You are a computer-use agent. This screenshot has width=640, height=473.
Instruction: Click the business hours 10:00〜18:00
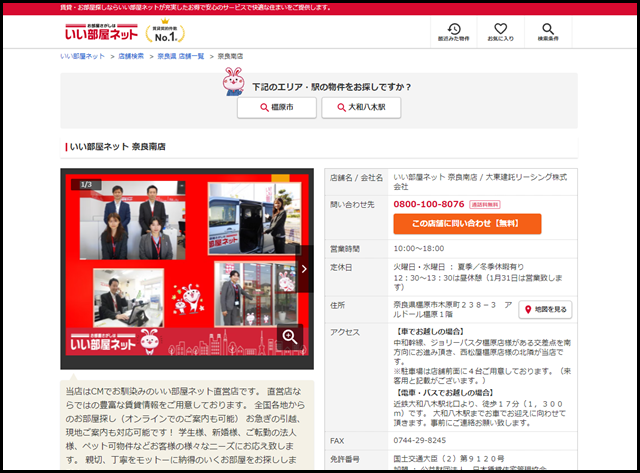(419, 249)
